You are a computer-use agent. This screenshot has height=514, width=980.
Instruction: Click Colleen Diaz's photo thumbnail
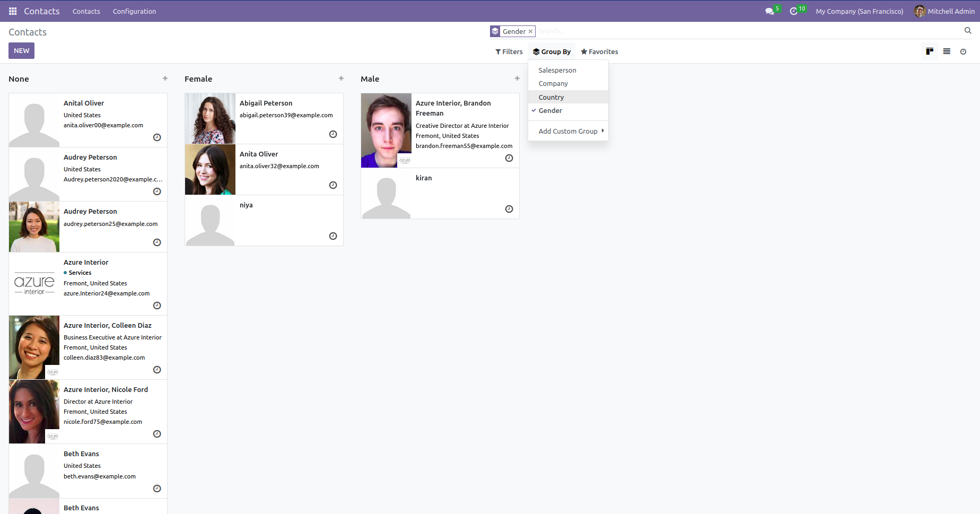(34, 347)
